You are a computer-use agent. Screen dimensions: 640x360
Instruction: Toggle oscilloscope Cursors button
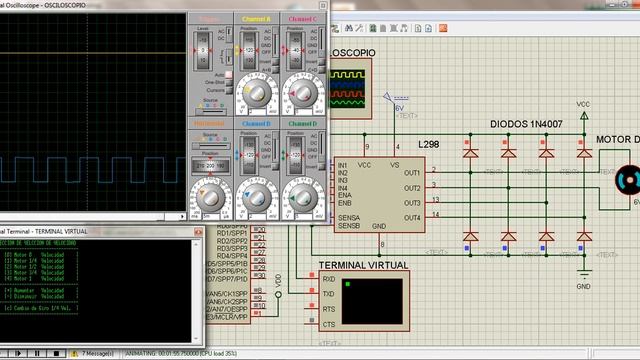coord(229,90)
